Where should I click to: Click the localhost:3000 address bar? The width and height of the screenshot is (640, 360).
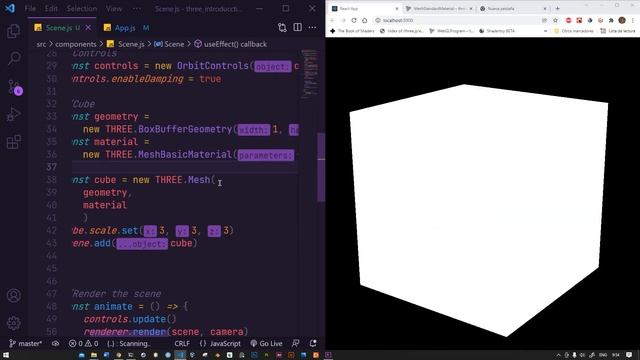(457, 20)
